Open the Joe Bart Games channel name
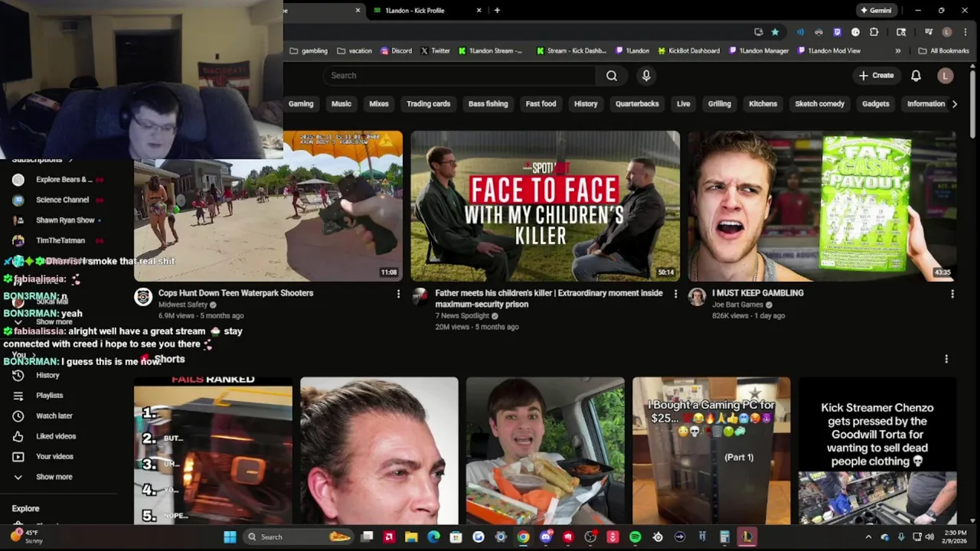 [x=737, y=305]
